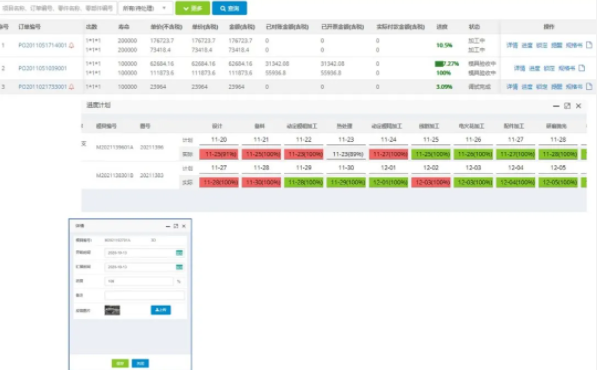The width and height of the screenshot is (597, 370).
Task: Click document icon in row PO2011021733001
Action: 589,86
